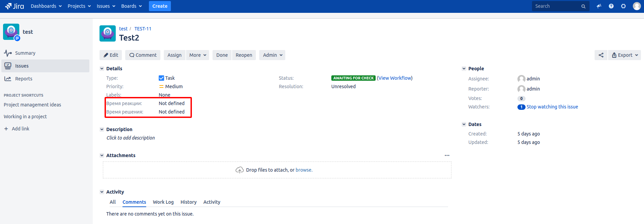Image resolution: width=644 pixels, height=224 pixels.
Task: Click the test project breadcrumb link
Action: pyautogui.click(x=123, y=29)
